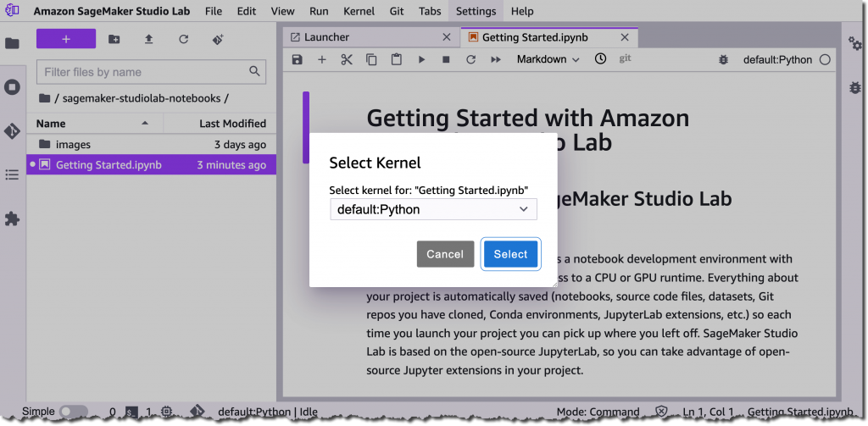Open debugger panel in right sidebar
This screenshot has height=426, width=868.
pos(855,87)
